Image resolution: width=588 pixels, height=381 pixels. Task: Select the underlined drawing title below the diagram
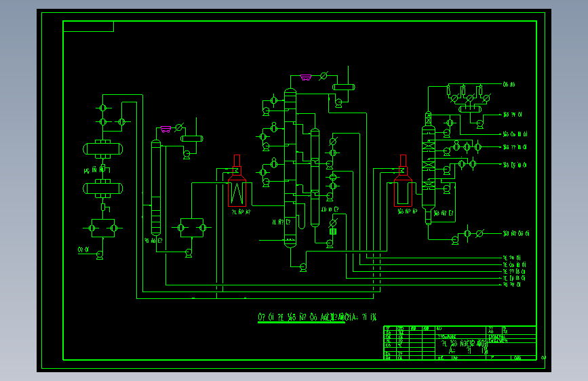click(x=317, y=318)
